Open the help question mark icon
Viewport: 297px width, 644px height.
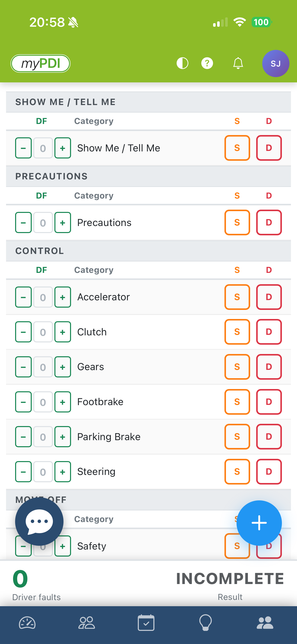pos(207,63)
